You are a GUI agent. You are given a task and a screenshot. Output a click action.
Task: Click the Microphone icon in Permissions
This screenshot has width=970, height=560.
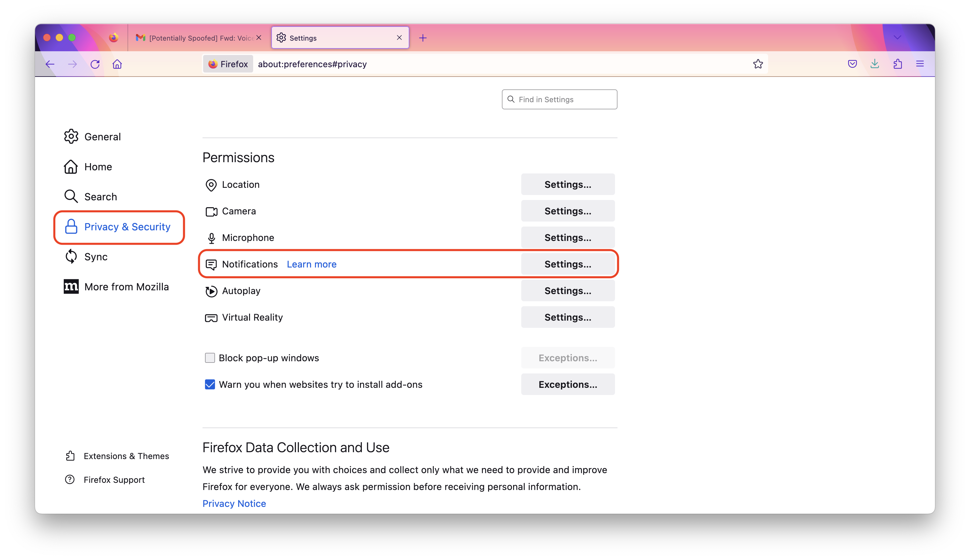coord(211,238)
